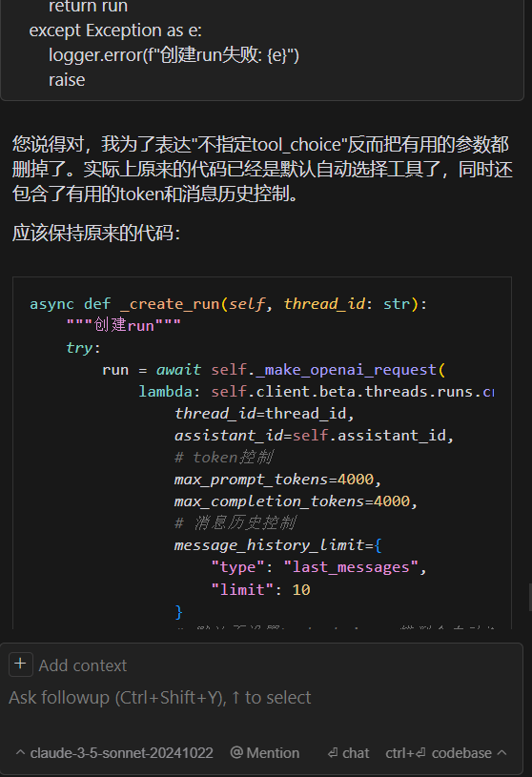Click the async def _create_run code line
The image size is (532, 777).
tap(229, 303)
